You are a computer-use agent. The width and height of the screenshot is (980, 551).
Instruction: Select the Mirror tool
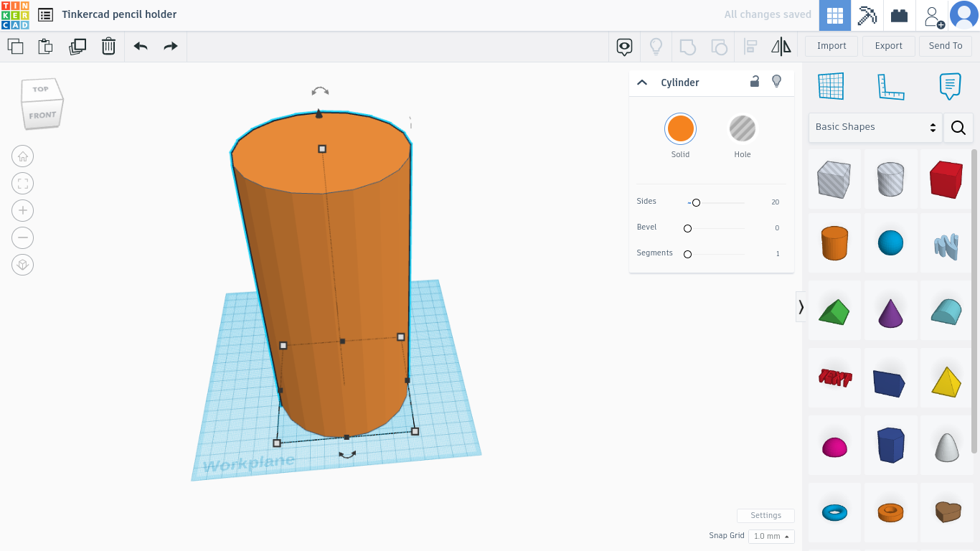click(781, 47)
